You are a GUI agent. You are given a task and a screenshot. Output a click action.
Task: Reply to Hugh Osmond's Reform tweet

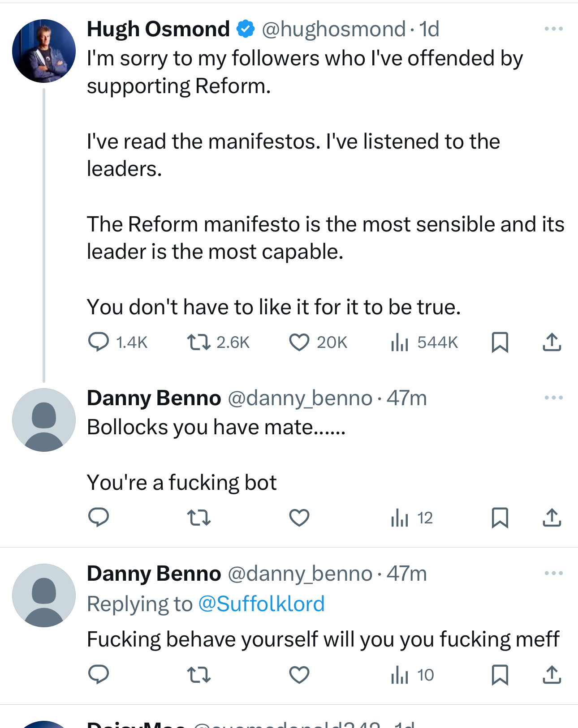(x=99, y=343)
